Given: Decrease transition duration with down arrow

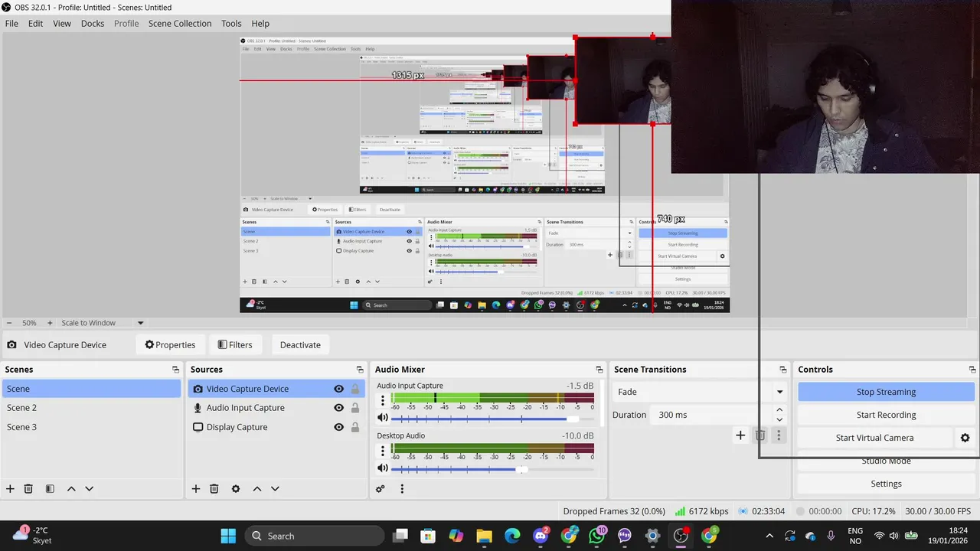Looking at the screenshot, I should 779,419.
